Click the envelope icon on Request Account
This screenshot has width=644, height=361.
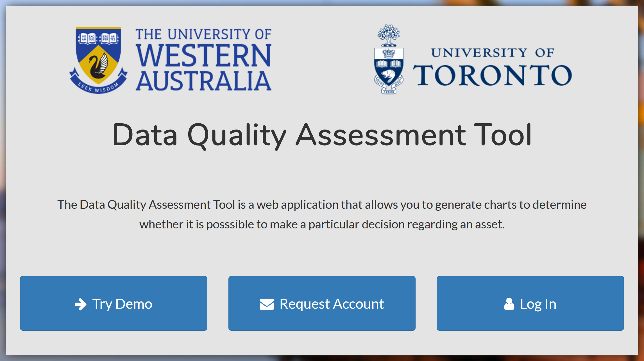point(267,304)
